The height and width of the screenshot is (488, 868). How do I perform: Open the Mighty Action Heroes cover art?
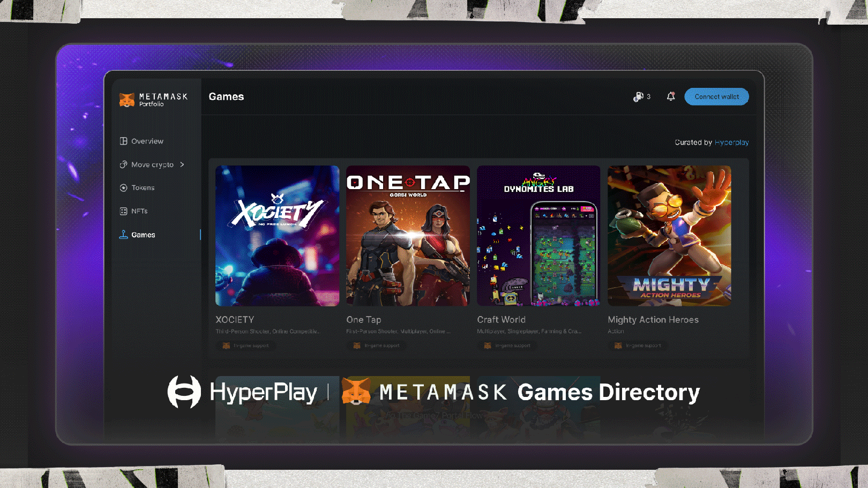tap(669, 236)
